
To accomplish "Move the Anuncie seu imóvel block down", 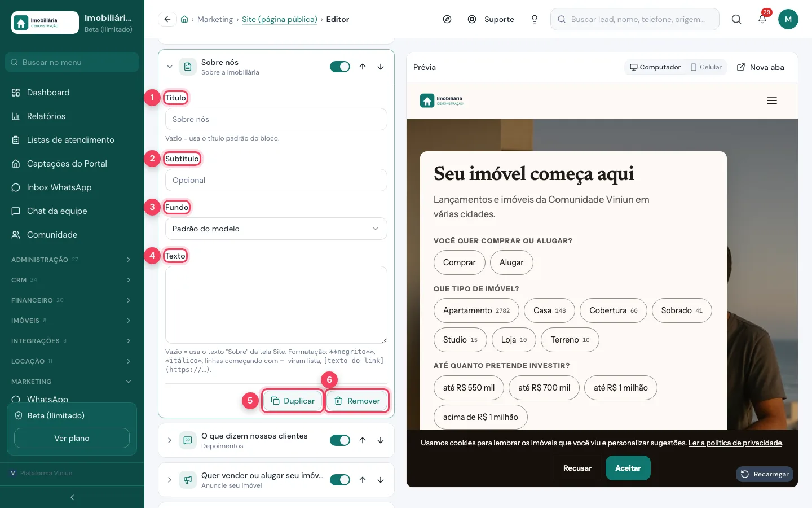I will [x=381, y=480].
